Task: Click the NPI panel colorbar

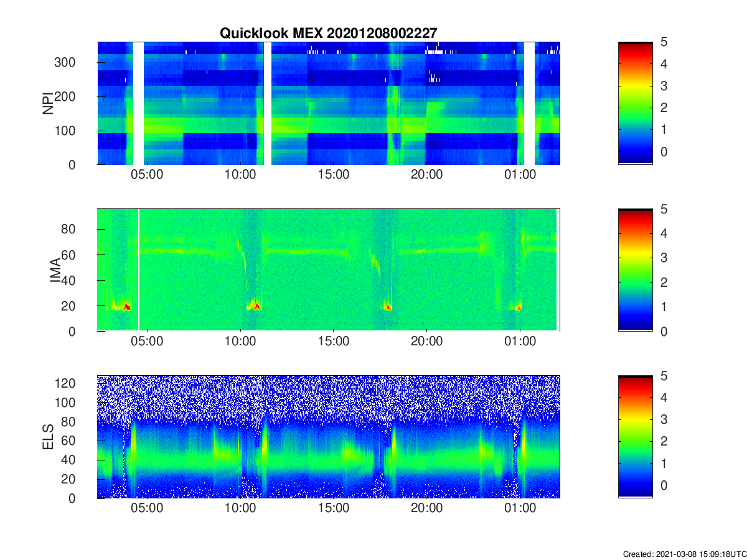Action: pyautogui.click(x=635, y=103)
